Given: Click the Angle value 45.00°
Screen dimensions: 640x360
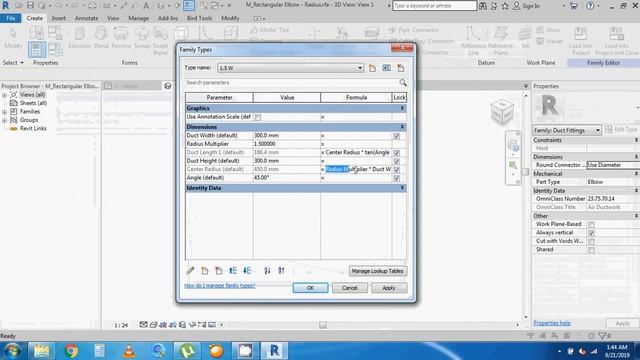Looking at the screenshot, I should click(287, 178).
